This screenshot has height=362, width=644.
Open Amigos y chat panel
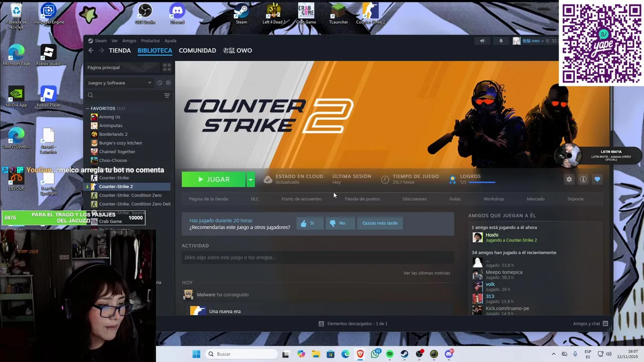tap(591, 324)
